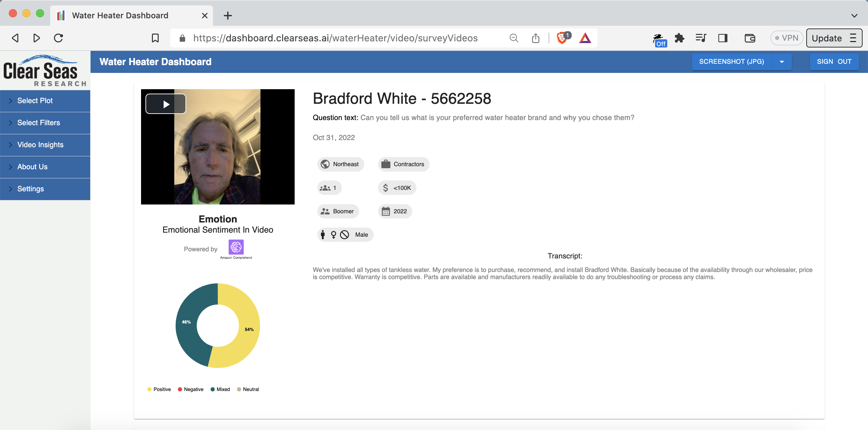
Task: Click the SIGN OUT button
Action: tap(834, 62)
